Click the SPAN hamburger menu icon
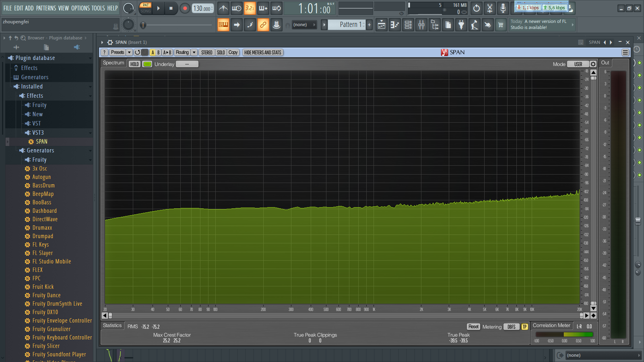 pos(625,52)
